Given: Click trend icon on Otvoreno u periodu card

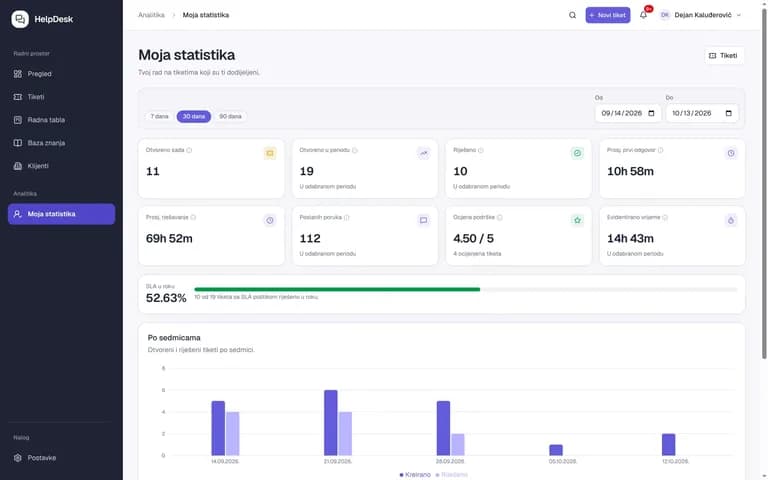Looking at the screenshot, I should point(424,153).
